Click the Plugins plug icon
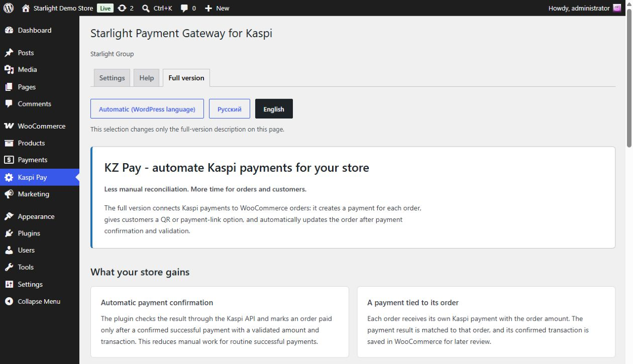The image size is (633, 364). (9, 233)
